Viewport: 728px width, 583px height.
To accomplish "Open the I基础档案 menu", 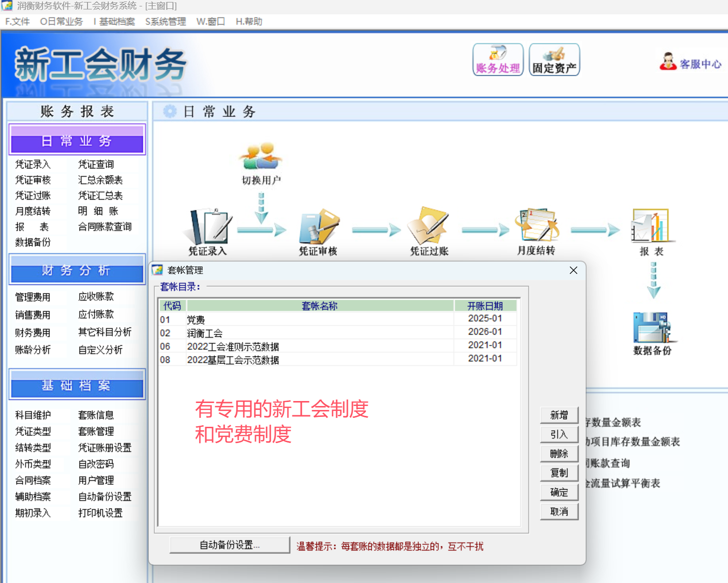I will (114, 22).
